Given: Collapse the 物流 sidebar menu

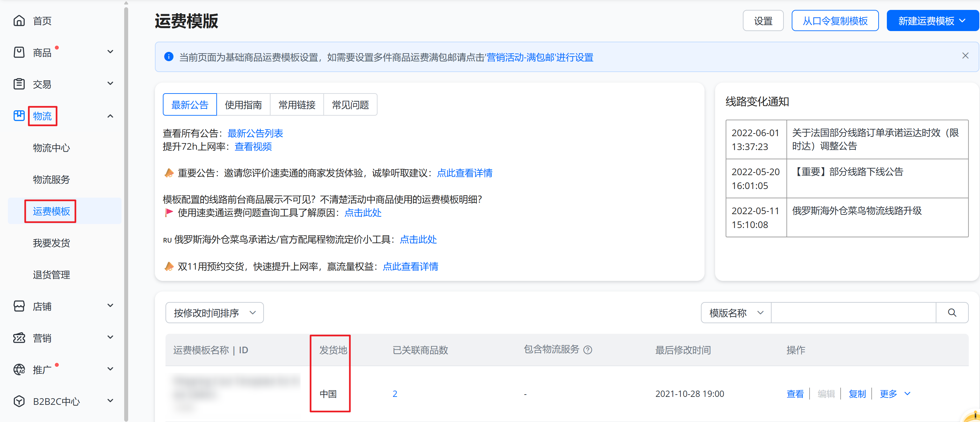Looking at the screenshot, I should 110,116.
